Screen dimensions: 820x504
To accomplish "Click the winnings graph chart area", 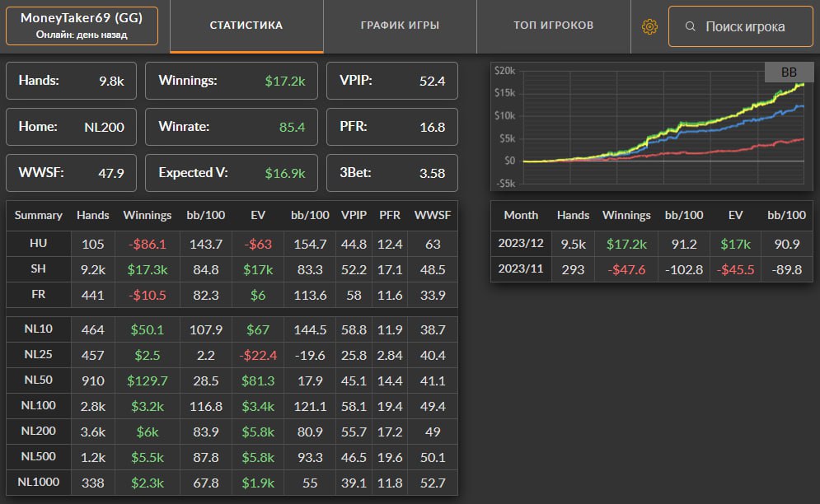I will coord(652,126).
